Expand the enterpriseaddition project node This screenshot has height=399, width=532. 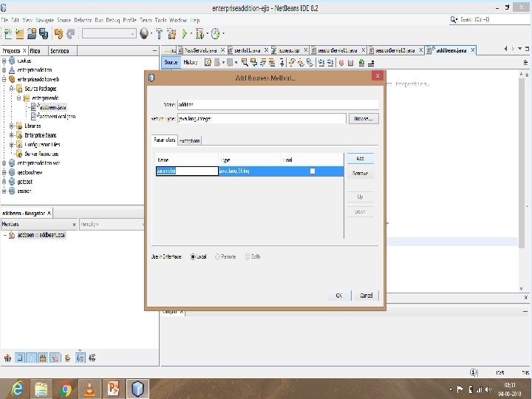(x=4, y=70)
